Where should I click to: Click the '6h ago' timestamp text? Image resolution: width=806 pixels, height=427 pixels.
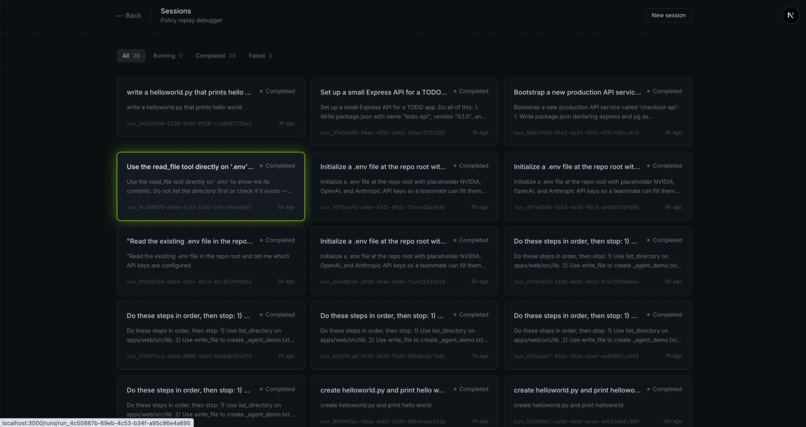click(673, 282)
